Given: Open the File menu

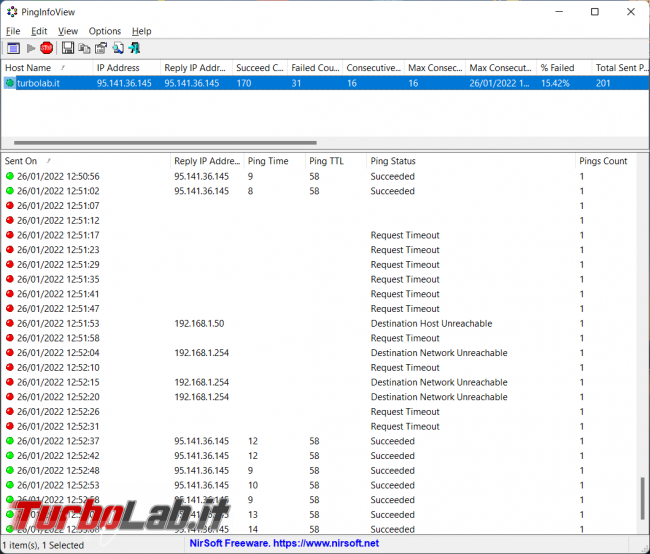Looking at the screenshot, I should pos(13,31).
